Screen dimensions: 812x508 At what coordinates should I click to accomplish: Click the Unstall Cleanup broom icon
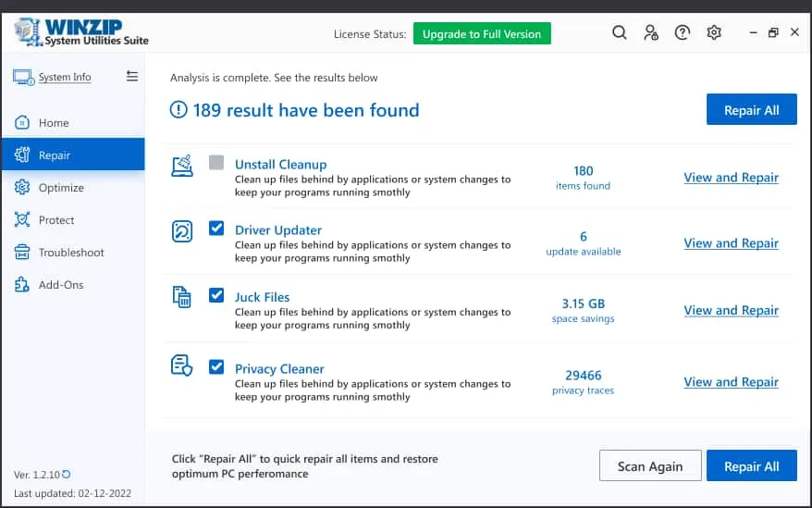coord(182,166)
